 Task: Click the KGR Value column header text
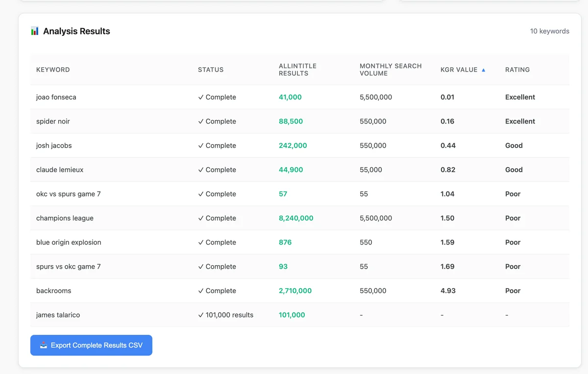click(x=459, y=70)
